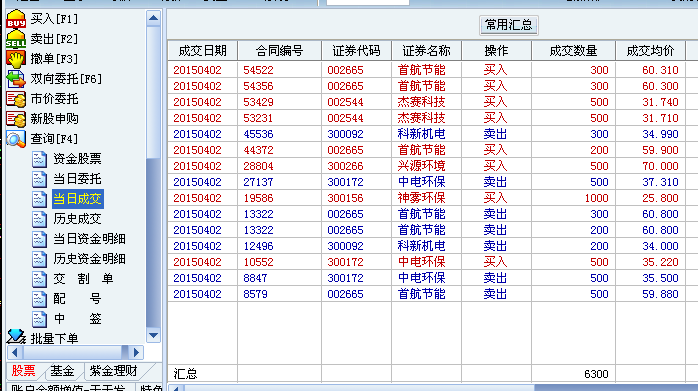Open 卖出[F2] in the sidebar
The image size is (698, 391).
point(54,39)
